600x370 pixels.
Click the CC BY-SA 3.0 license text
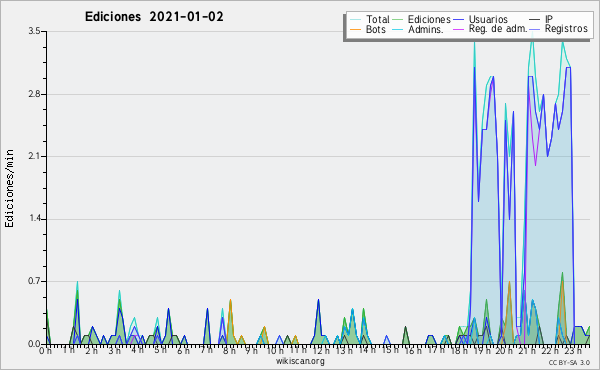[569, 362]
